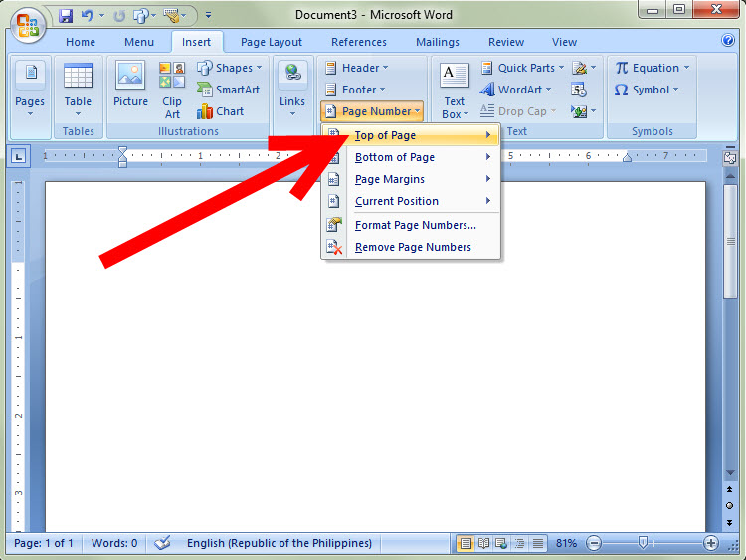
Task: Click the vertical scrollbar thumb
Action: pos(730,242)
